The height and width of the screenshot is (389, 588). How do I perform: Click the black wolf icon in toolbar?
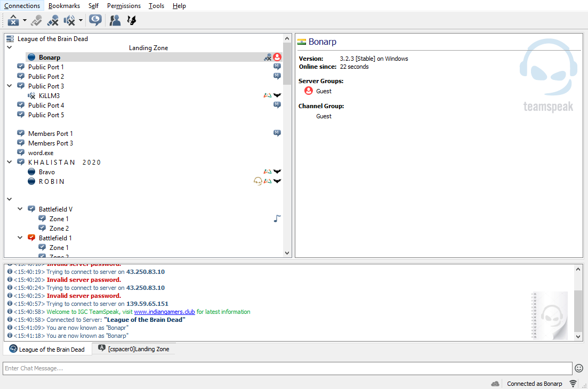point(131,20)
